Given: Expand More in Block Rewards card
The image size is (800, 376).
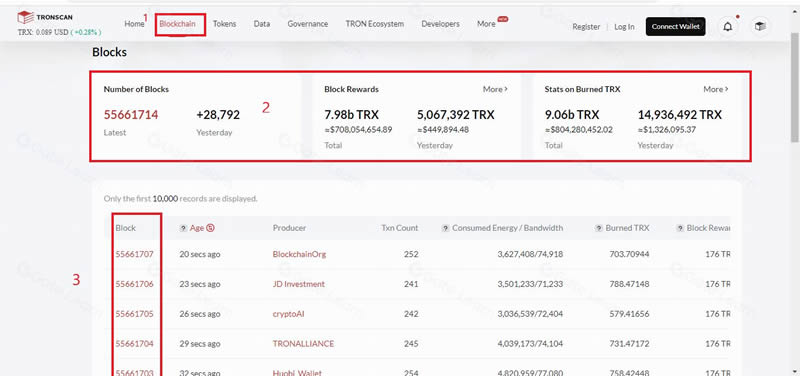Looking at the screenshot, I should 495,89.
